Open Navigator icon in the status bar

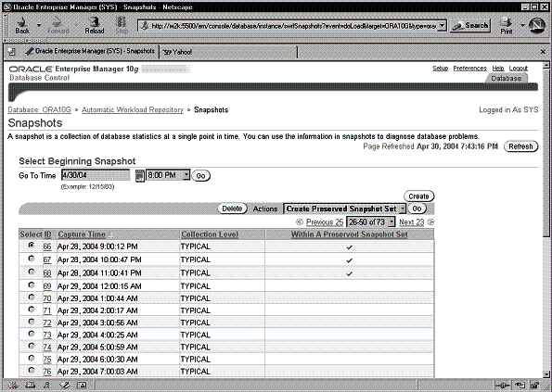click(x=13, y=385)
